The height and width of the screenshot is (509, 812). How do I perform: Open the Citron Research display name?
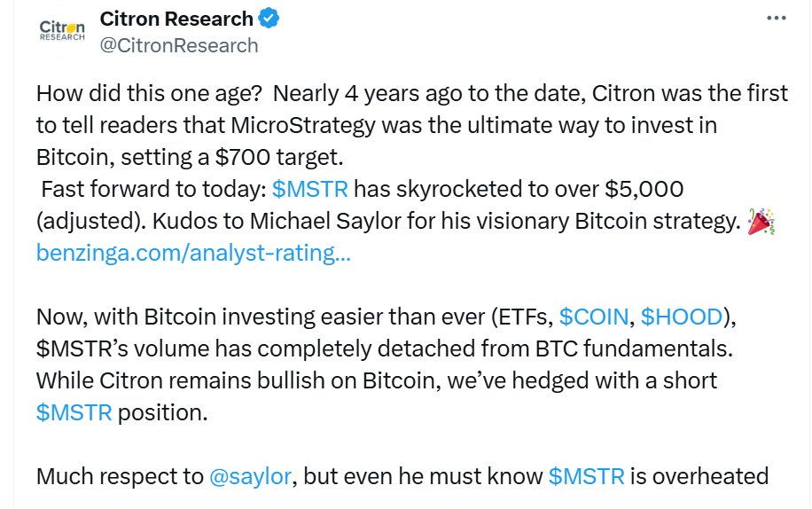pos(176,19)
